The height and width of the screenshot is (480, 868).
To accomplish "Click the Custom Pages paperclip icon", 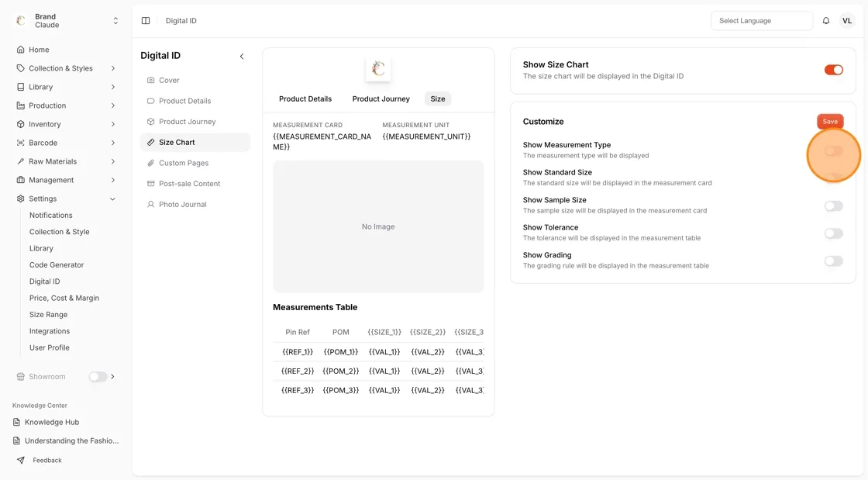I will click(150, 163).
